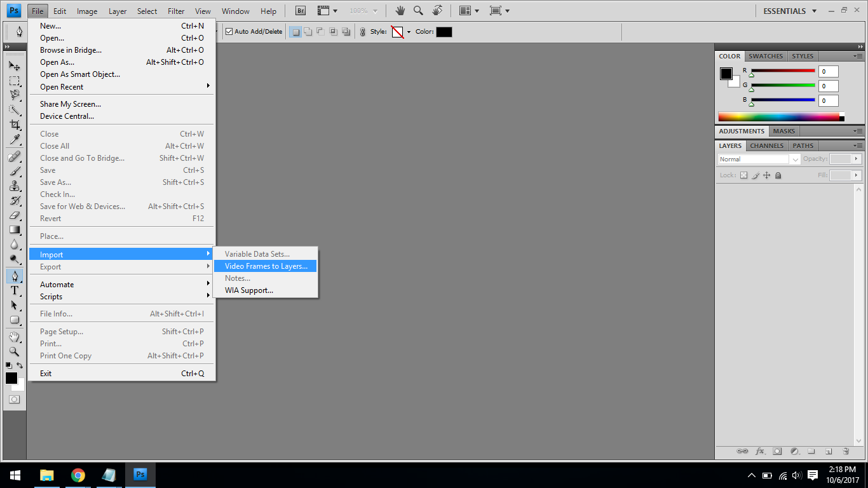Select the Eraser tool
This screenshot has width=868, height=488.
coord(15,215)
